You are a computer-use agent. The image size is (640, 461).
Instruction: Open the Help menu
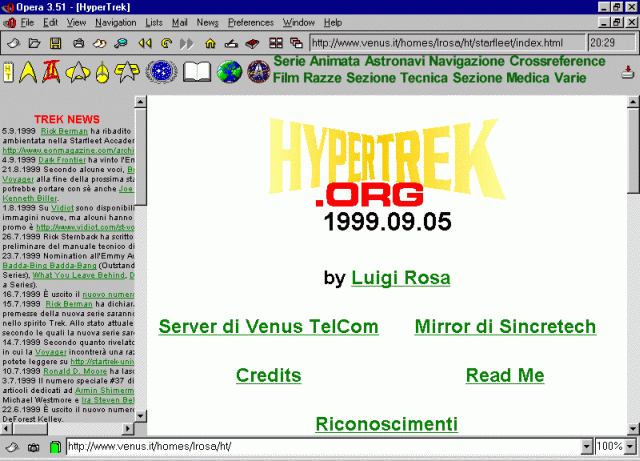point(333,22)
